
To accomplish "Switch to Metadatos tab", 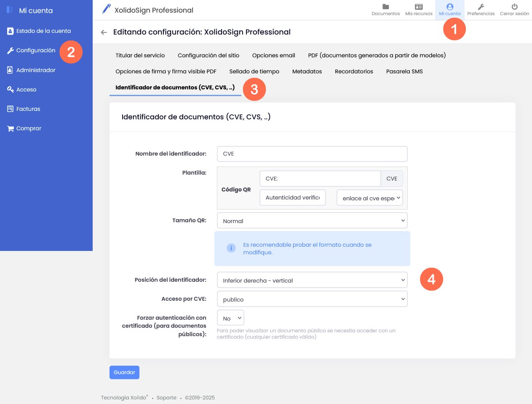I will [307, 72].
